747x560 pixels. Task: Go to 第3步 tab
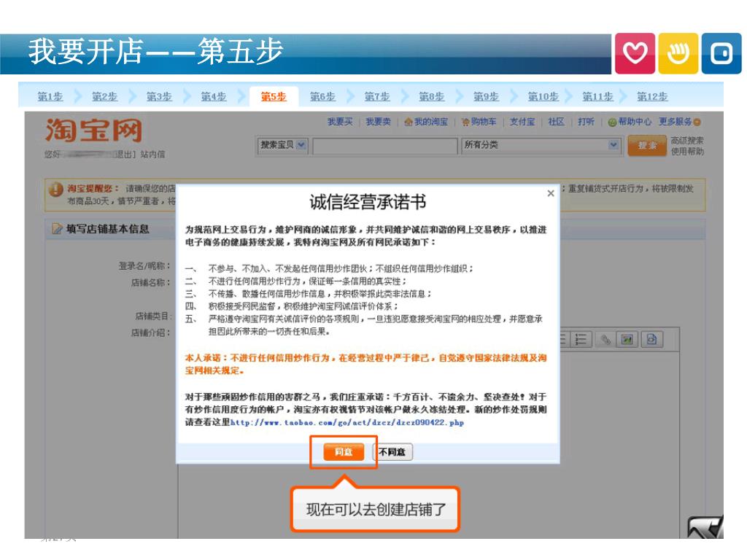point(158,97)
